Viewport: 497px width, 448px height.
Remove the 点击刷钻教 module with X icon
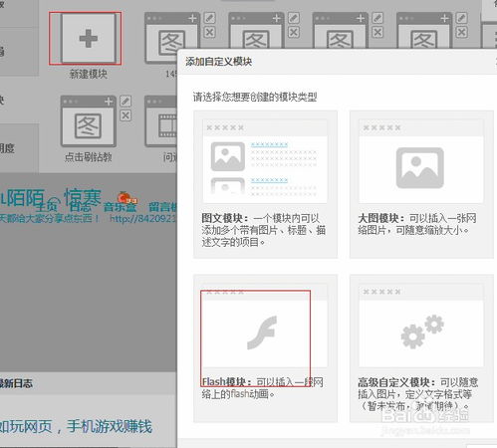pyautogui.click(x=125, y=115)
